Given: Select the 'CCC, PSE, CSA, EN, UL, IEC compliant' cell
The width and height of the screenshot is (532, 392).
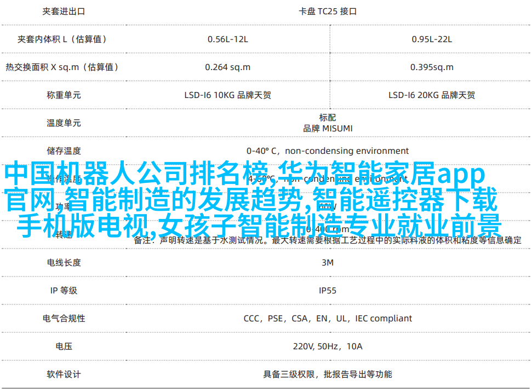Looking at the screenshot, I should (328, 319).
